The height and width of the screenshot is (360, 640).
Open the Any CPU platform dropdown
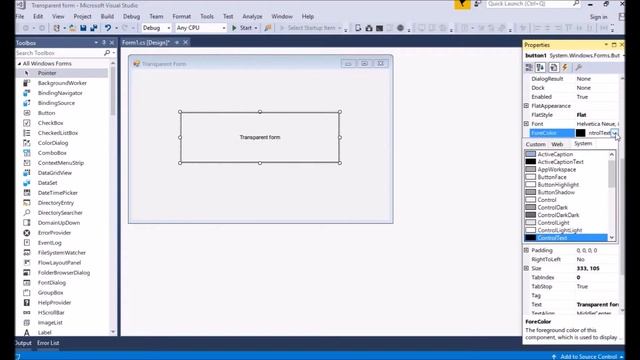224,28
